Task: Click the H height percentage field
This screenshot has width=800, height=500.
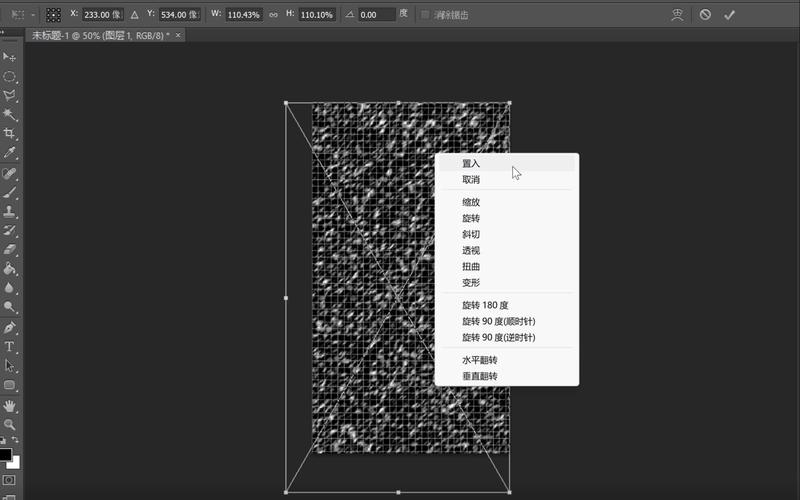Action: [317, 15]
